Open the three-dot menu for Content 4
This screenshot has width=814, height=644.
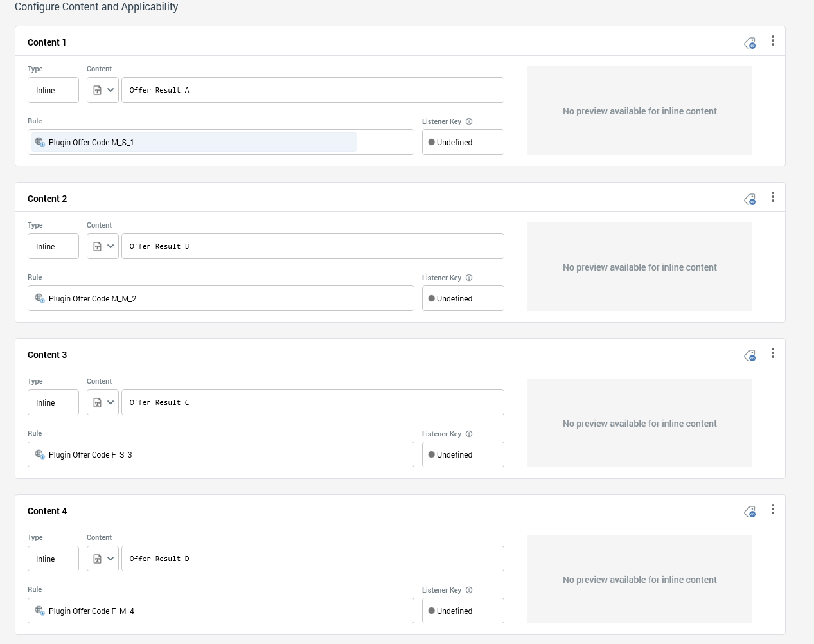click(x=773, y=510)
